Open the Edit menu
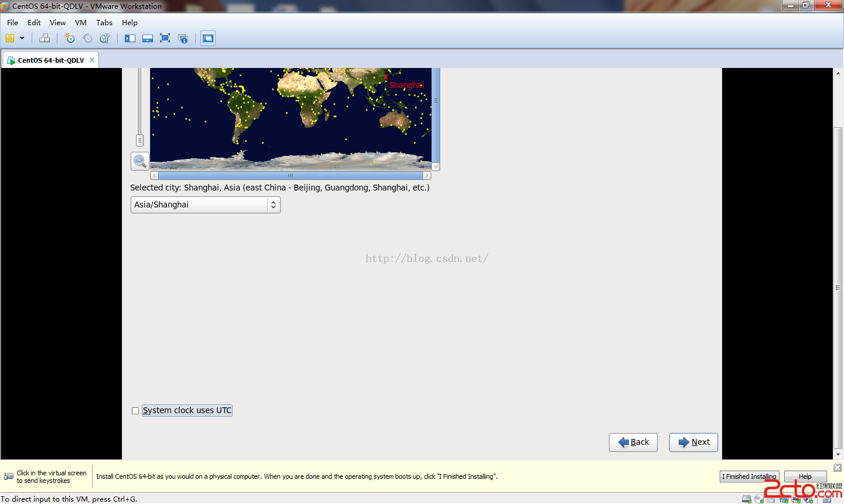Screen dimensions: 844x504 click(x=34, y=22)
